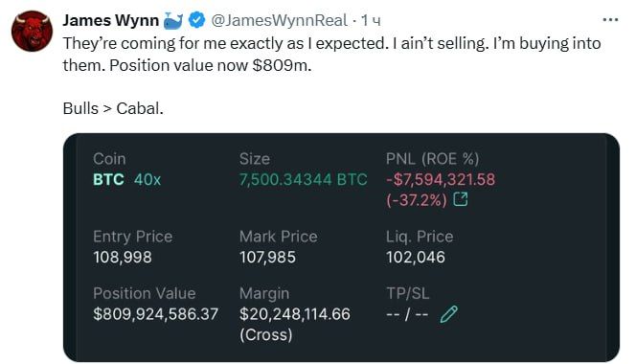Open James Wynn's bull profile avatar
Viewport: 636px width, 364px height.
pyautogui.click(x=32, y=32)
